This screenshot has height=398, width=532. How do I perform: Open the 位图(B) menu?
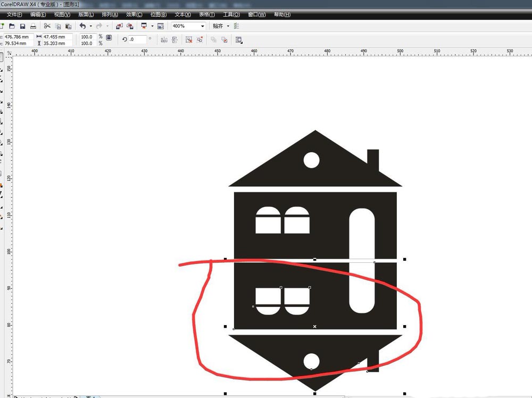coord(159,14)
